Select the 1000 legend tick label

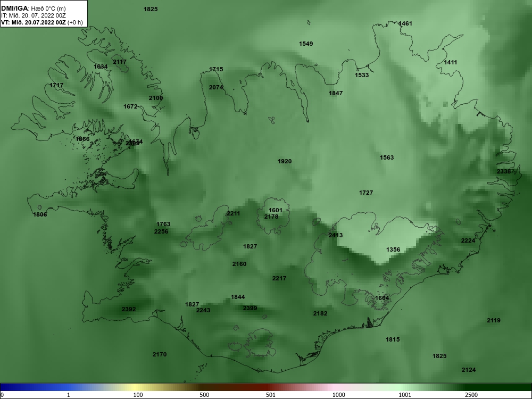(338, 395)
